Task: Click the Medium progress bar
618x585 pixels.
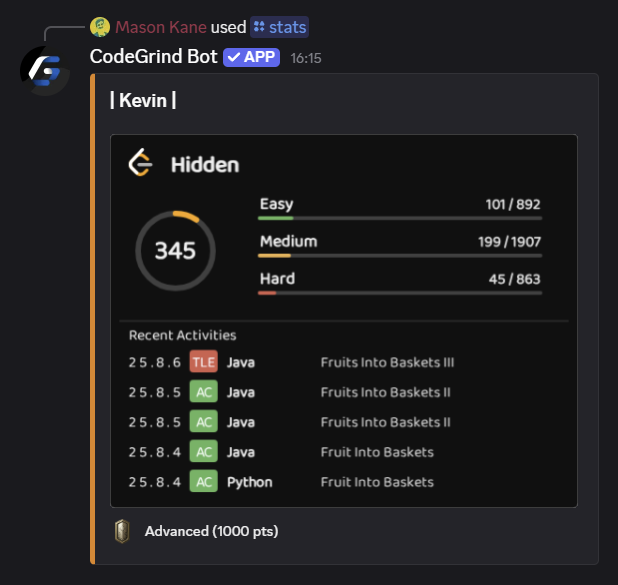Action: coord(400,255)
